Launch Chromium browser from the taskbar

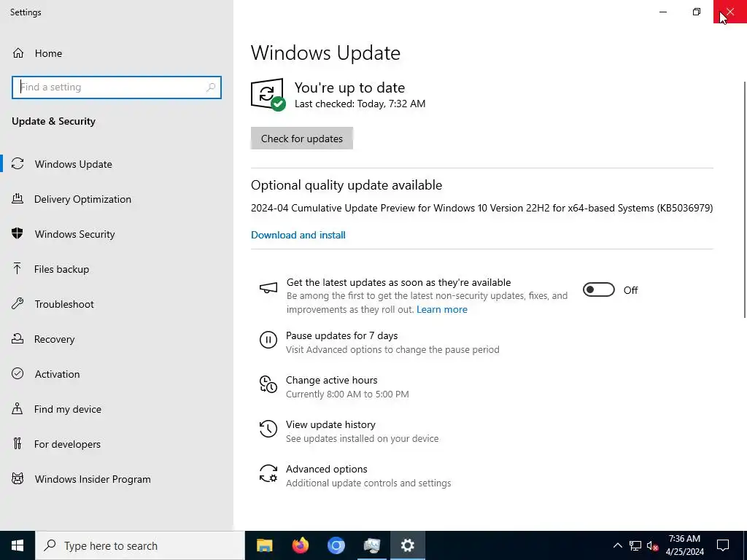pos(336,545)
